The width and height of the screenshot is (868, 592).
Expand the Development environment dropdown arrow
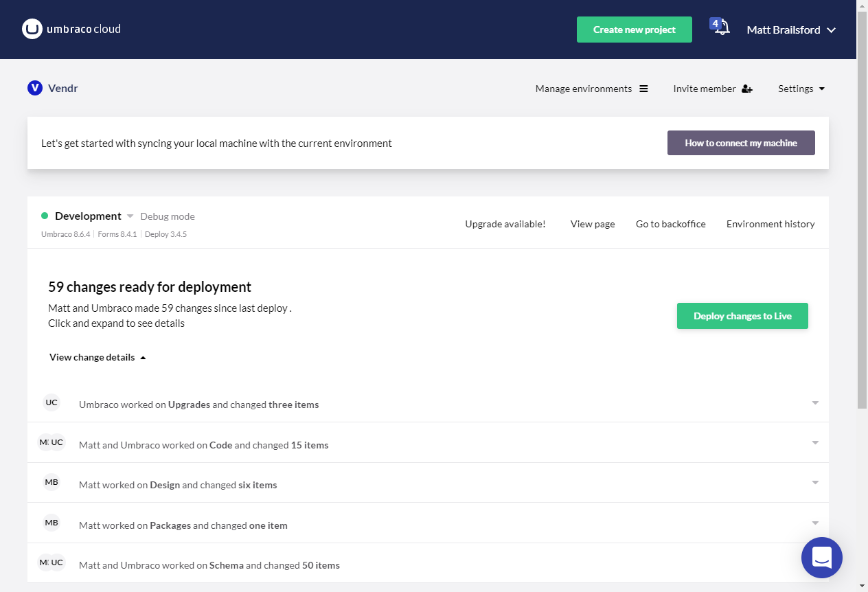[x=130, y=216]
